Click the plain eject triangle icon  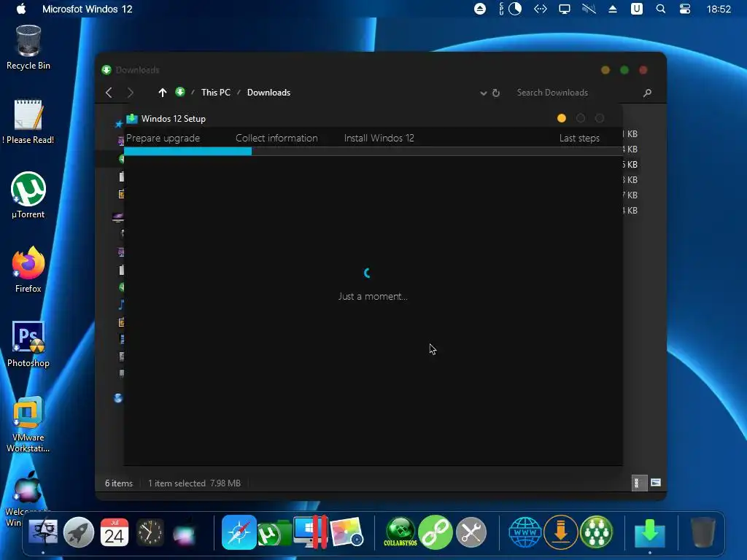pyautogui.click(x=613, y=9)
